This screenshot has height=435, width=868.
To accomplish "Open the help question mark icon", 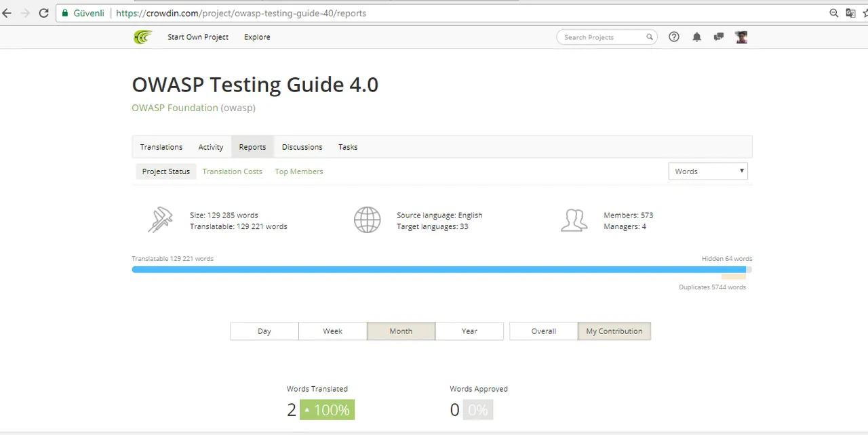I will [674, 37].
